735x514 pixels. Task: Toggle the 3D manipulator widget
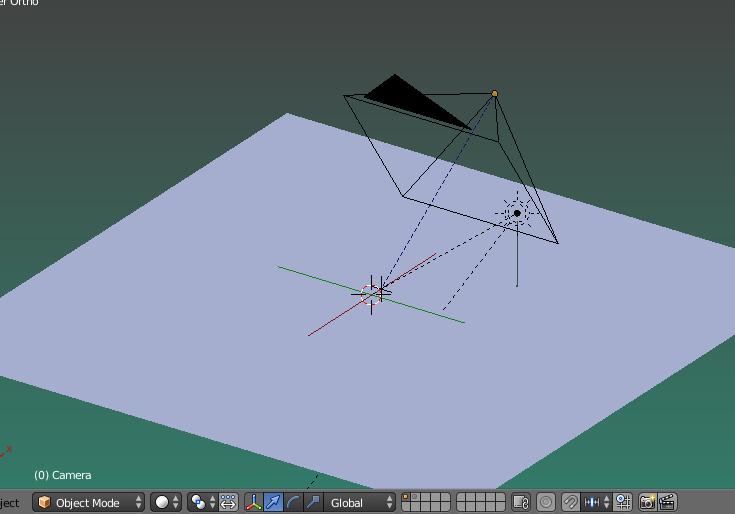point(254,502)
